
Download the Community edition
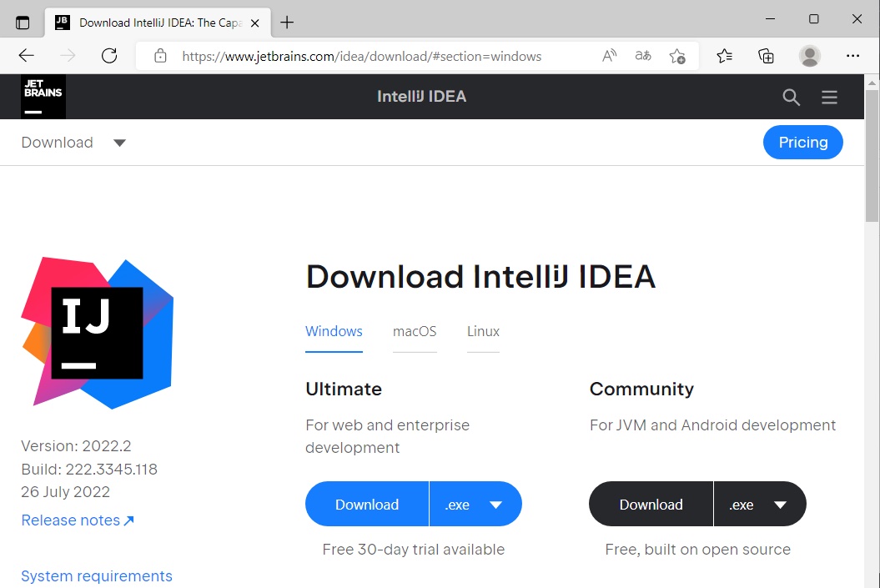651,505
